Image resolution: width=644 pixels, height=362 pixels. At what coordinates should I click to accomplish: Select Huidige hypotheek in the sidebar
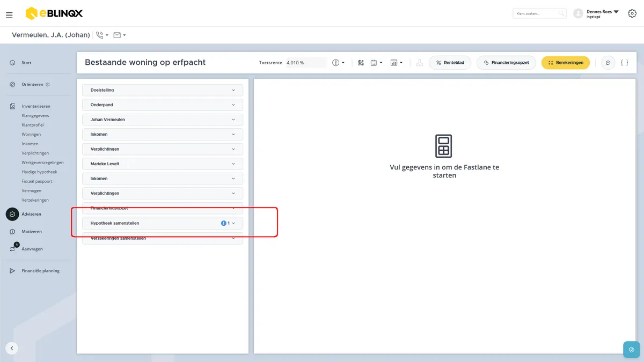click(x=39, y=172)
